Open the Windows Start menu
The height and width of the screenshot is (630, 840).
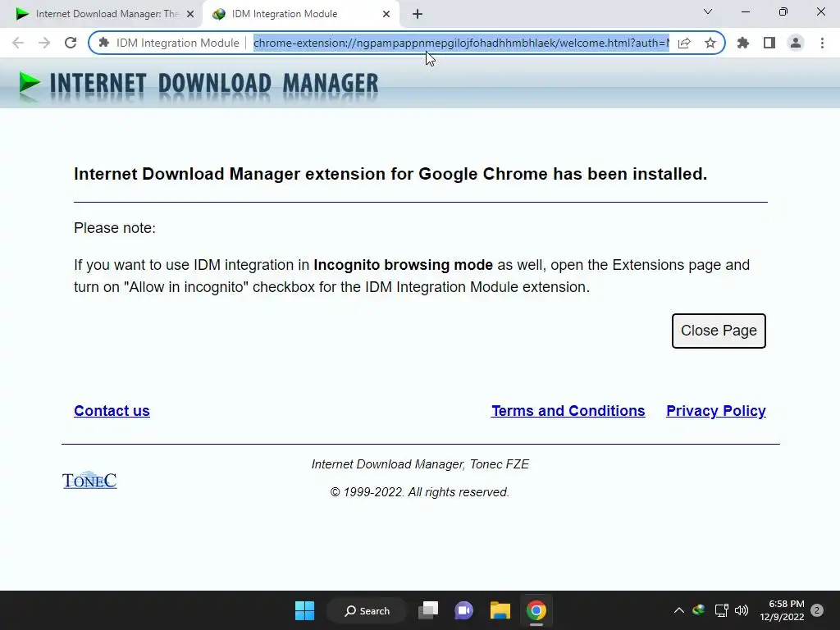(305, 610)
